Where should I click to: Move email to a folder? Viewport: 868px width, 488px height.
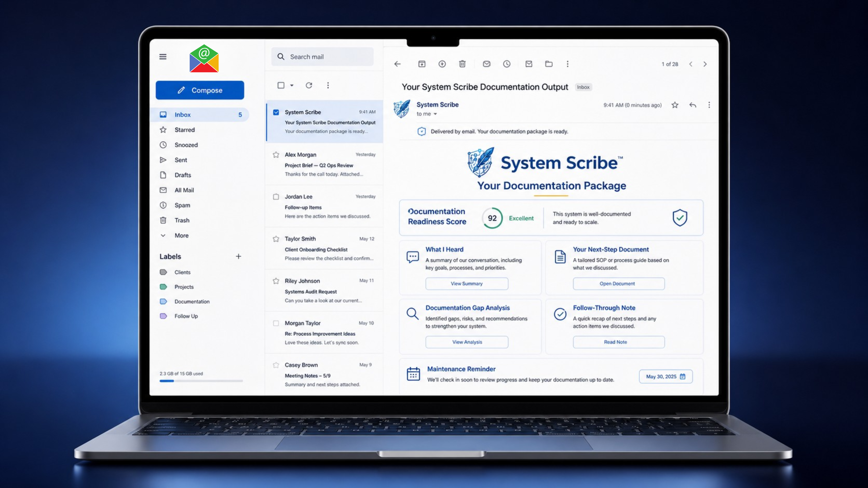pos(549,64)
